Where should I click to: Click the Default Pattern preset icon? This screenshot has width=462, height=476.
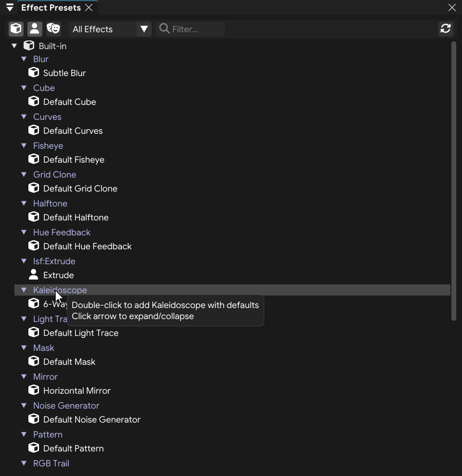click(x=34, y=448)
